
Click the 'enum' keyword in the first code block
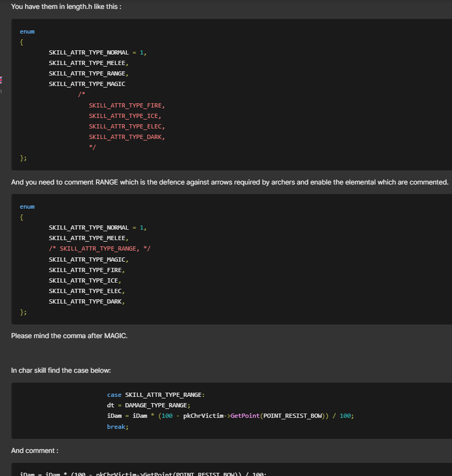pos(27,32)
